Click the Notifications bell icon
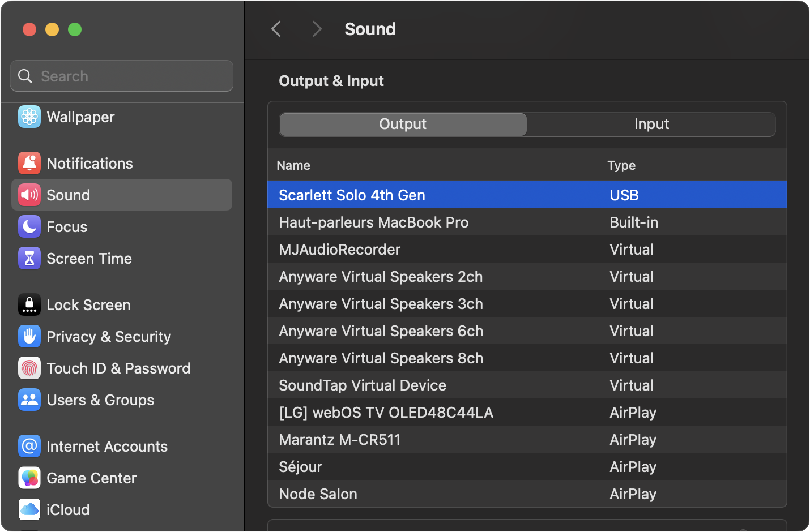Screen dimensions: 810x532 tap(29, 164)
